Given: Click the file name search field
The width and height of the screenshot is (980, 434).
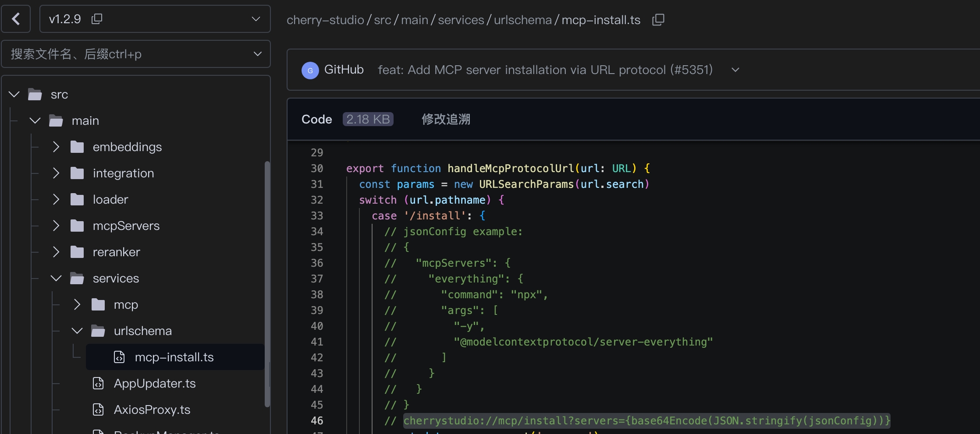Looking at the screenshot, I should pyautogui.click(x=136, y=54).
